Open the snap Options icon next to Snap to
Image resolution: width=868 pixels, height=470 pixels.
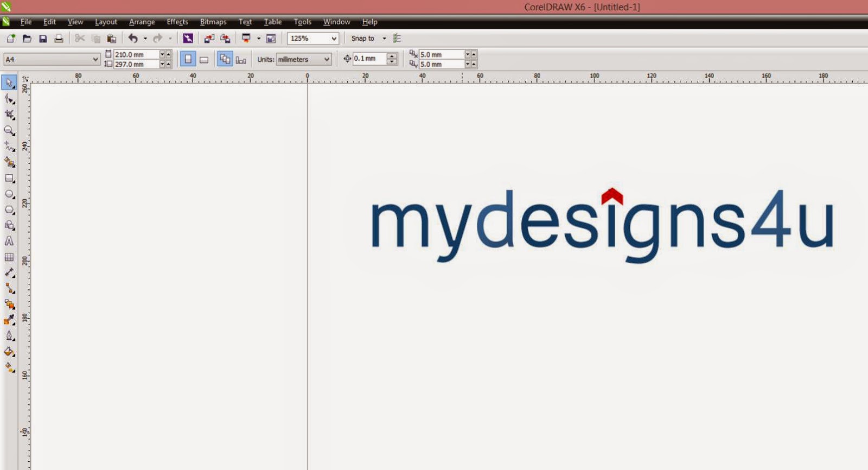397,38
